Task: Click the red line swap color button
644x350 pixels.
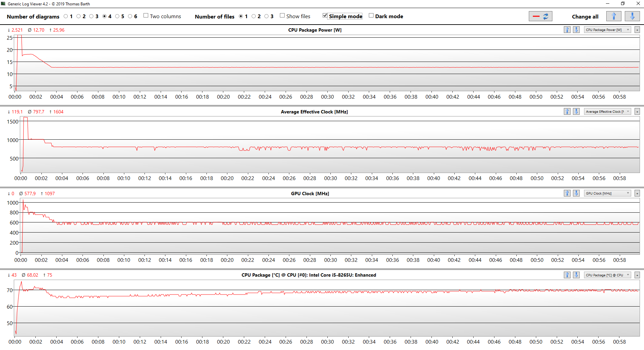Action: coord(540,16)
